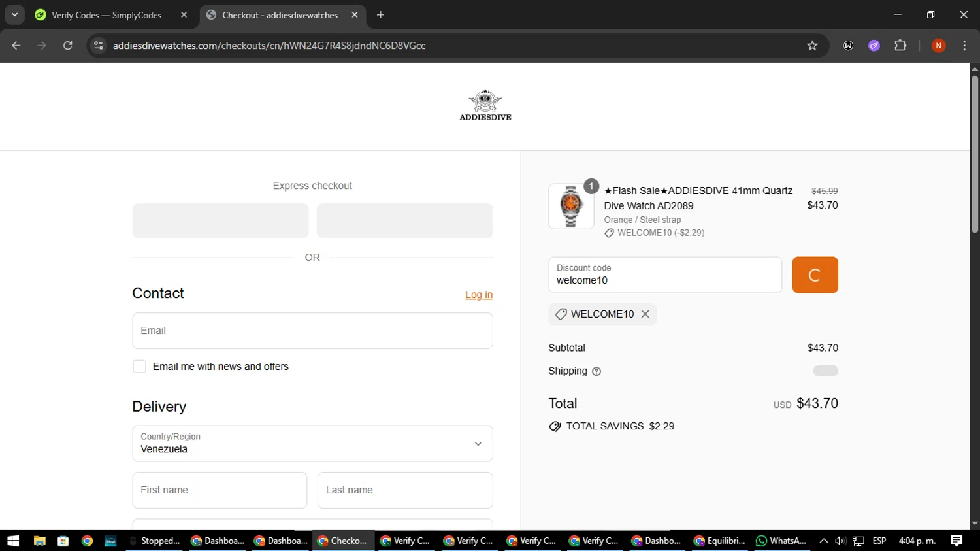Open the network icon in system tray
This screenshot has width=980, height=551.
[858, 541]
